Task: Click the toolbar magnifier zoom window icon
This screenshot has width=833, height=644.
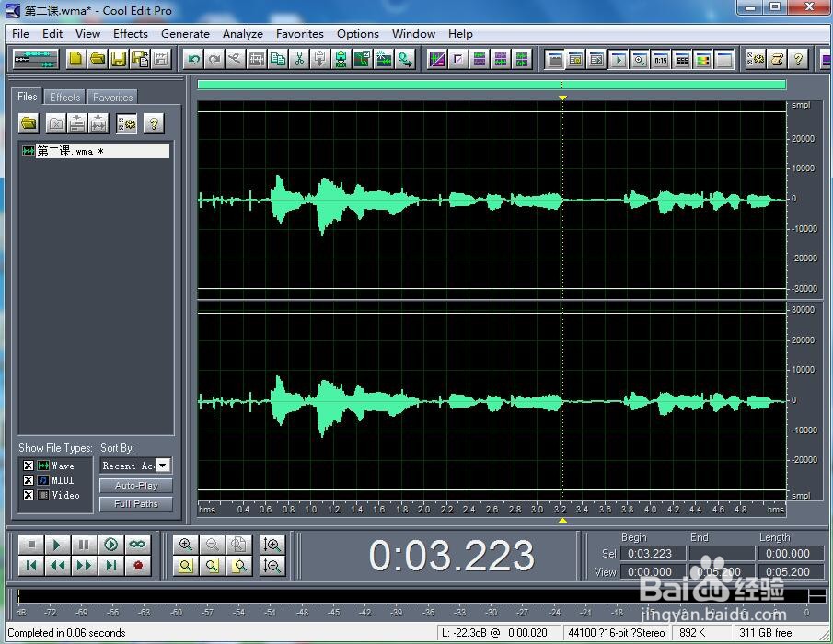Action: pos(639,60)
